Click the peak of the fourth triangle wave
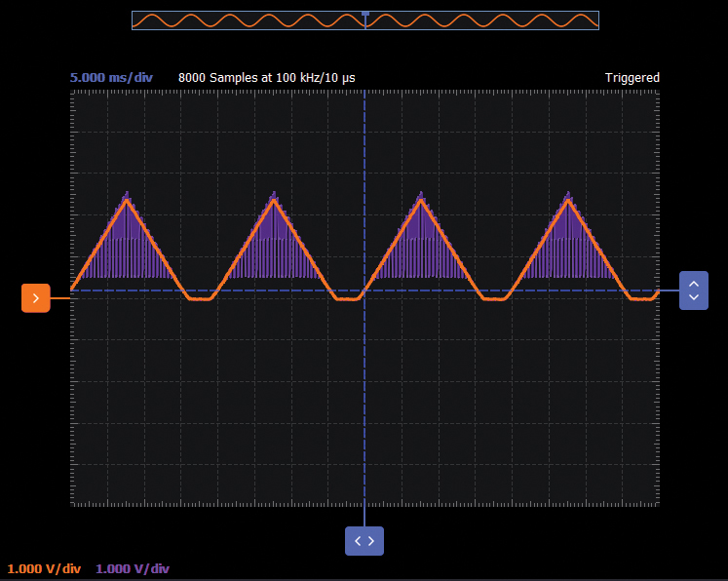 (x=569, y=199)
